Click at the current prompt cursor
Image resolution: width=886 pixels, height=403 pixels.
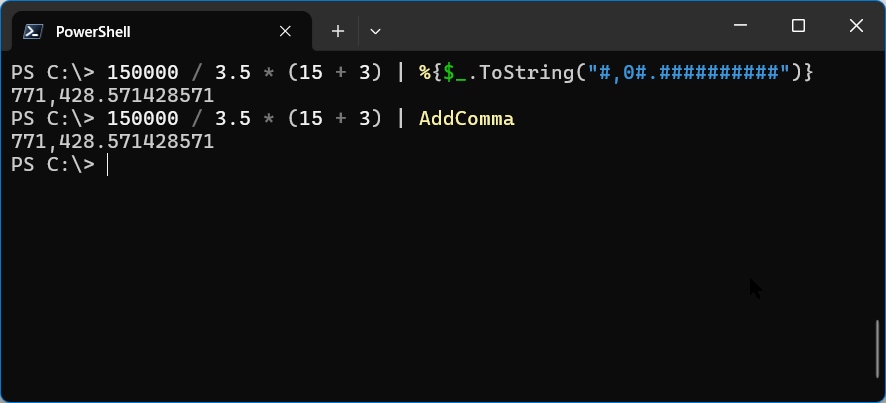[107, 165]
